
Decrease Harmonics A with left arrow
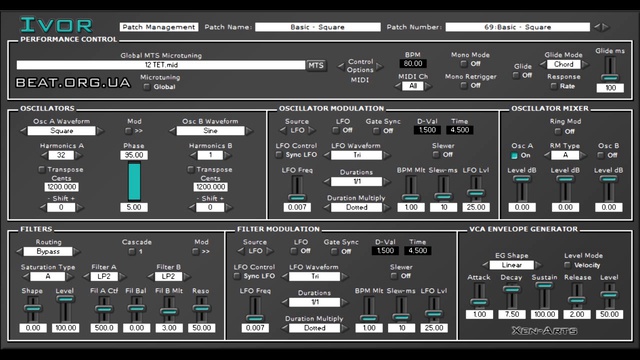click(x=44, y=156)
